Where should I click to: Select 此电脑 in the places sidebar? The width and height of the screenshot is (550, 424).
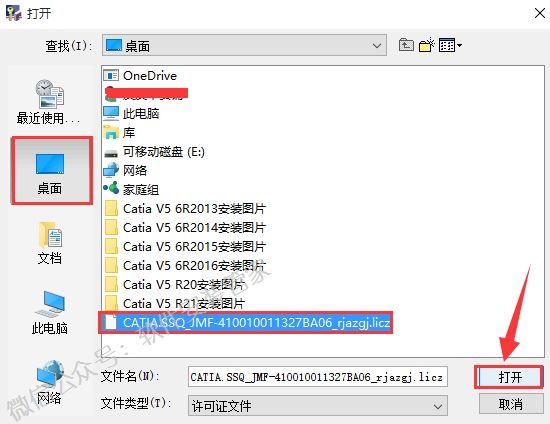[49, 312]
